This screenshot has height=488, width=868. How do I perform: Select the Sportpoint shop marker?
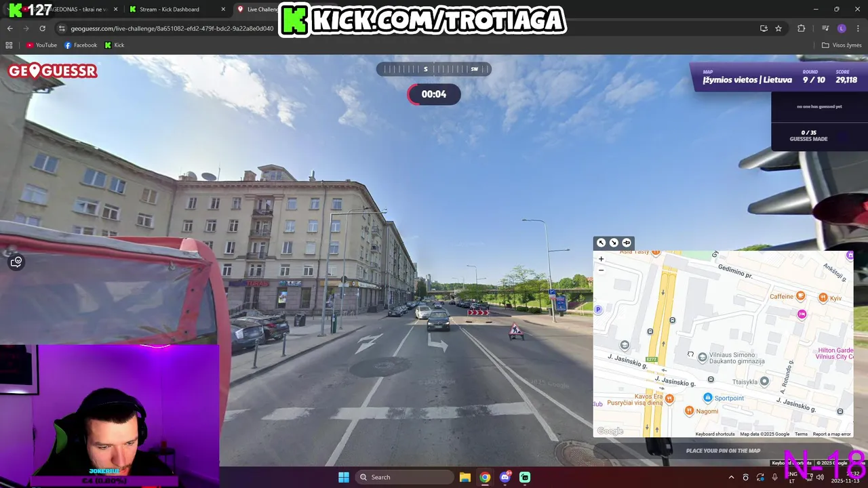point(708,398)
